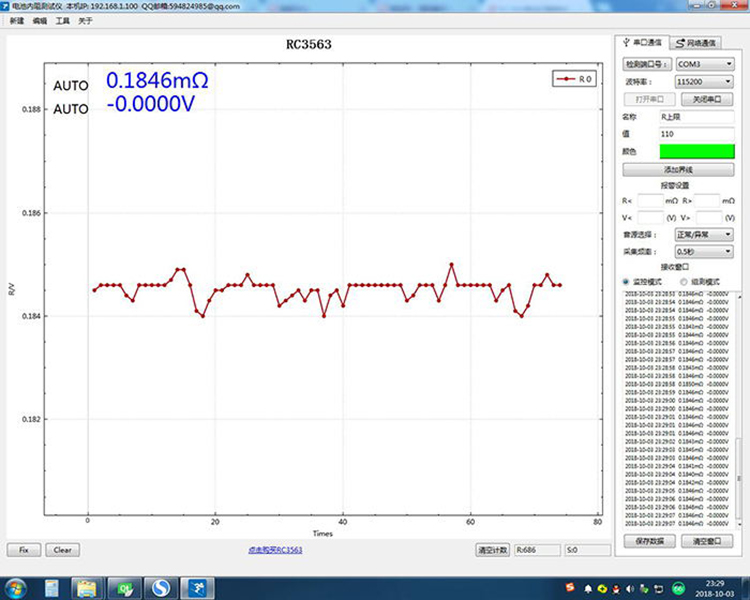The height and width of the screenshot is (600, 750).
Task: Click the 值 input field showing 110
Action: tap(697, 134)
